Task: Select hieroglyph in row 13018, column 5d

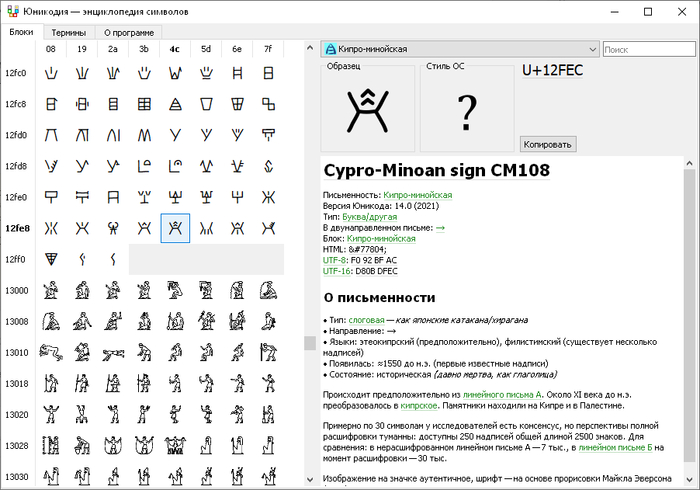Action: coord(206,383)
